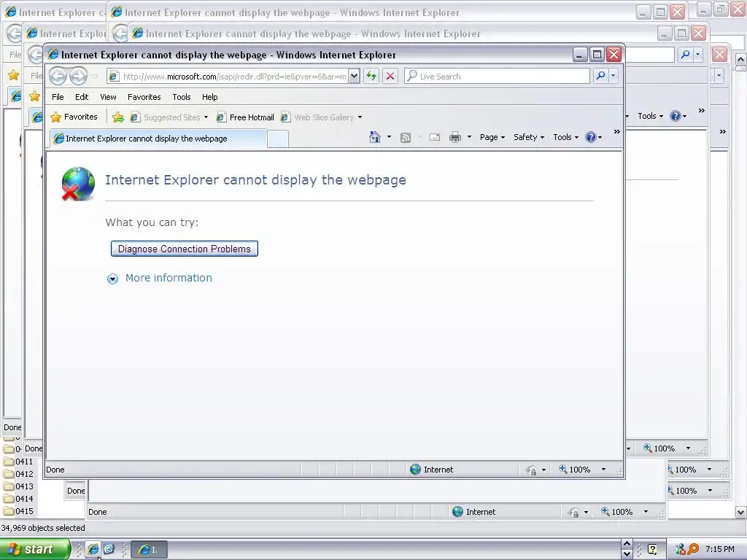Click the Start button

(x=35, y=549)
